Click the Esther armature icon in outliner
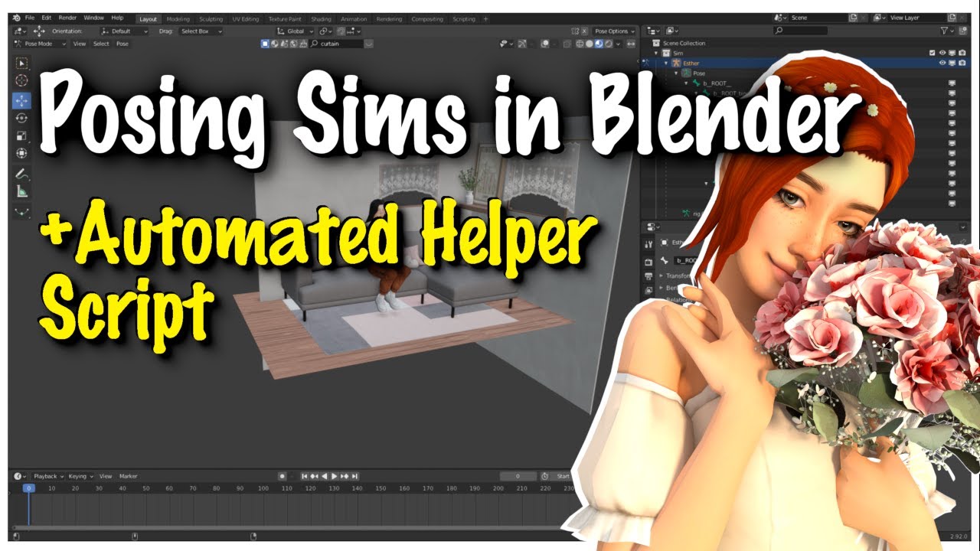Image resolution: width=980 pixels, height=551 pixels. coord(676,63)
